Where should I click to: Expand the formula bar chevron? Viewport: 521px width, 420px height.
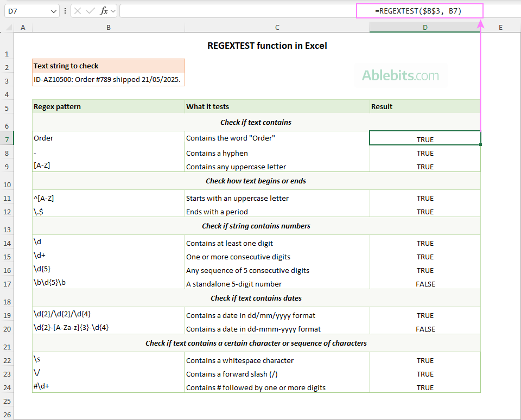pos(113,11)
